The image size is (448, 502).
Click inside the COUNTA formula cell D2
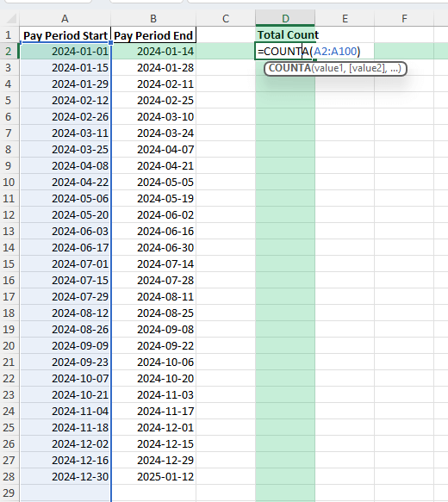point(285,51)
